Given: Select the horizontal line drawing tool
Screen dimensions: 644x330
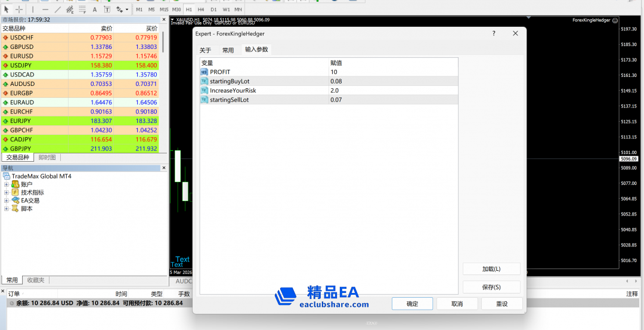Looking at the screenshot, I should 45,10.
